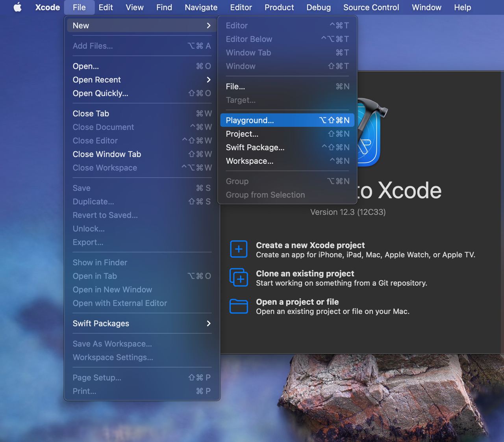This screenshot has height=442, width=504.
Task: Click the disabled Unlock... menu item
Action: 142,229
